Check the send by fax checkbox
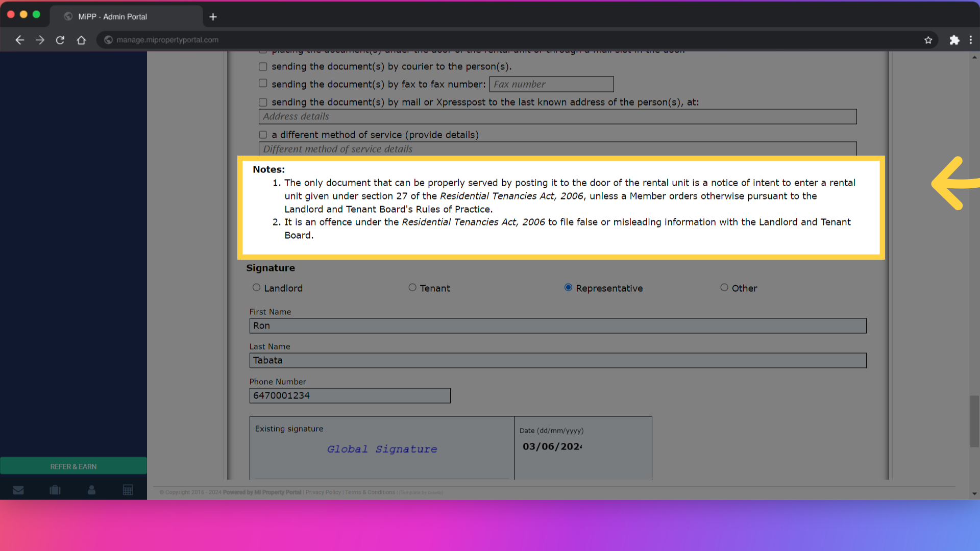Image resolution: width=980 pixels, height=551 pixels. point(263,83)
